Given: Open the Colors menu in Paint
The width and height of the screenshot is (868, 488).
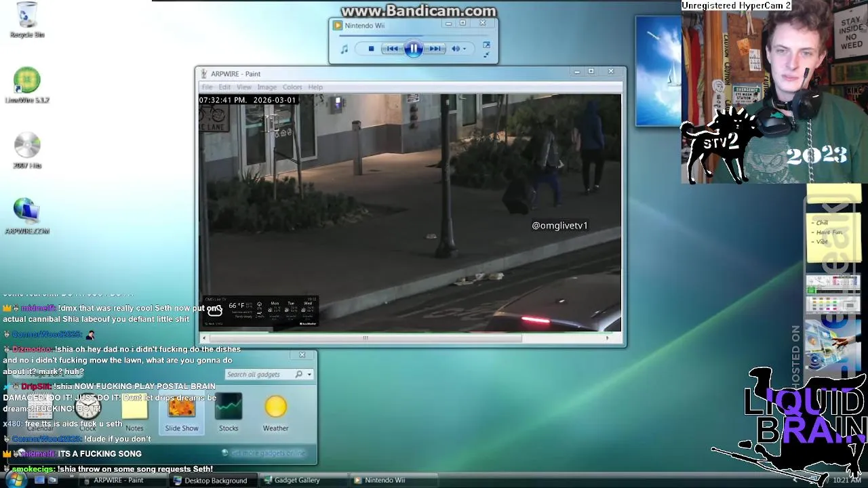Looking at the screenshot, I should [292, 87].
